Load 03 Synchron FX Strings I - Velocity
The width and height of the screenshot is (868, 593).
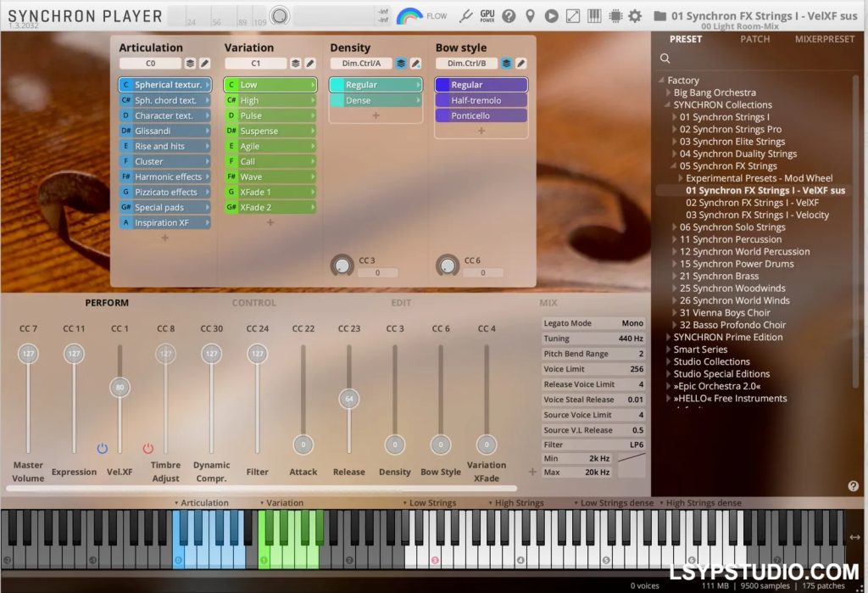[757, 215]
